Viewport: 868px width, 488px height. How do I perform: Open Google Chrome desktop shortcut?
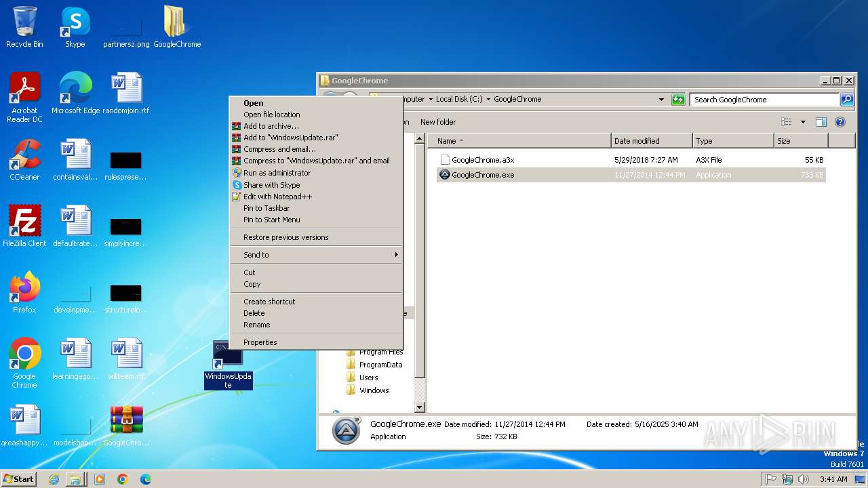point(24,363)
